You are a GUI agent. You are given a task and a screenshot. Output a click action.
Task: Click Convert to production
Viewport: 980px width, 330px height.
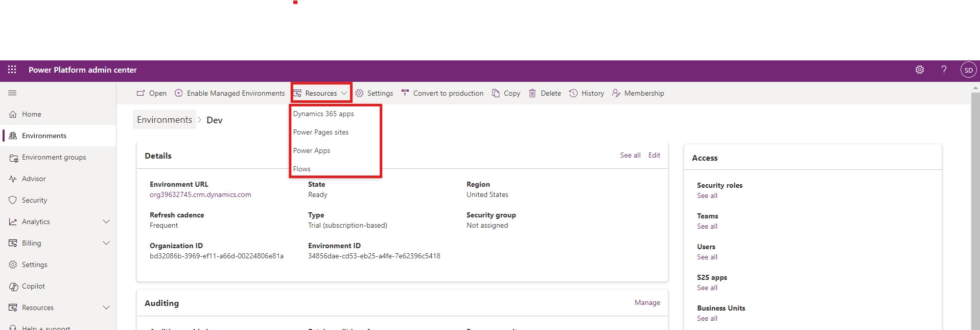[442, 93]
